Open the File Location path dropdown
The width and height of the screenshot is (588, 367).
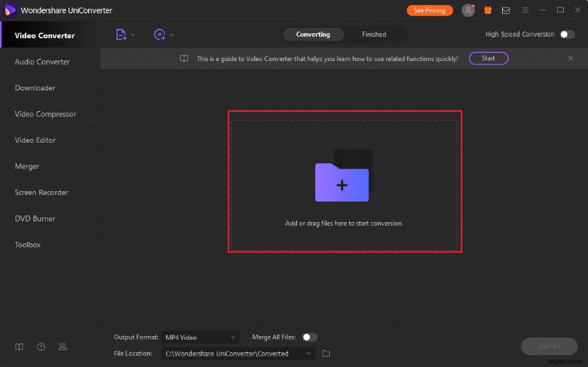(x=238, y=354)
